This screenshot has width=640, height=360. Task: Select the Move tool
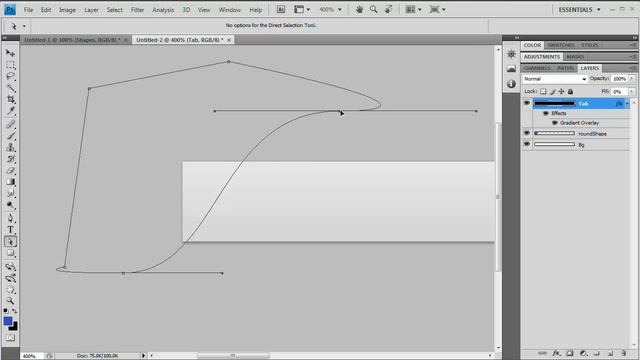tap(10, 53)
